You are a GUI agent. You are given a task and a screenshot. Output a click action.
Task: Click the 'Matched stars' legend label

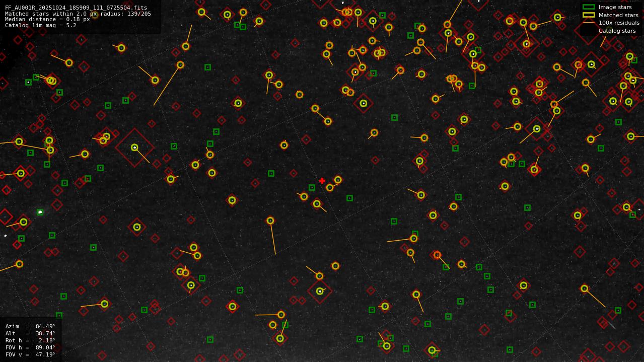tap(618, 15)
